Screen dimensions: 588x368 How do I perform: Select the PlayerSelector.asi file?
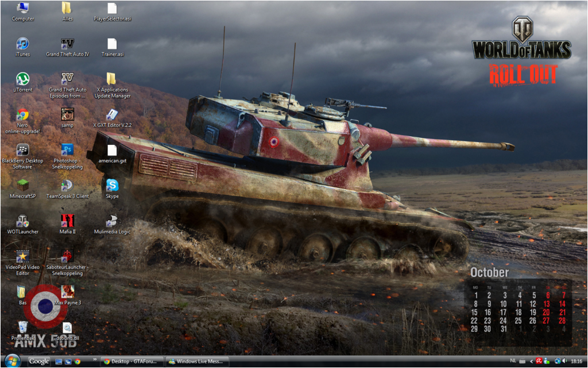pyautogui.click(x=112, y=11)
